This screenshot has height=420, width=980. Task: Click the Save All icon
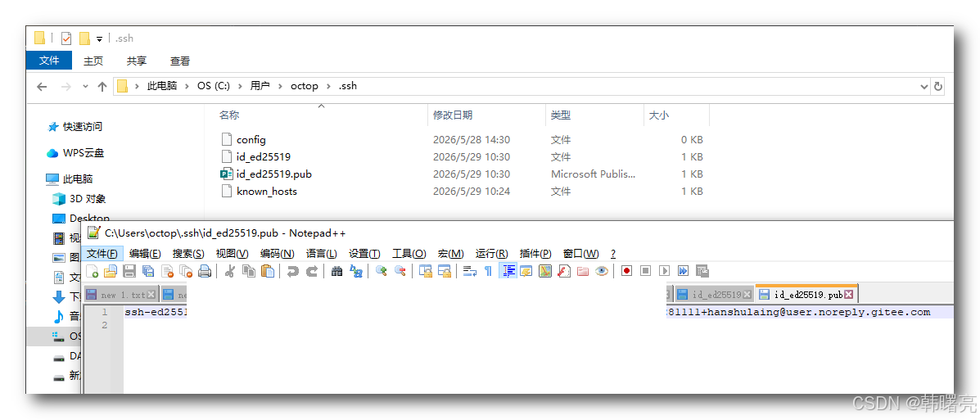pos(148,271)
